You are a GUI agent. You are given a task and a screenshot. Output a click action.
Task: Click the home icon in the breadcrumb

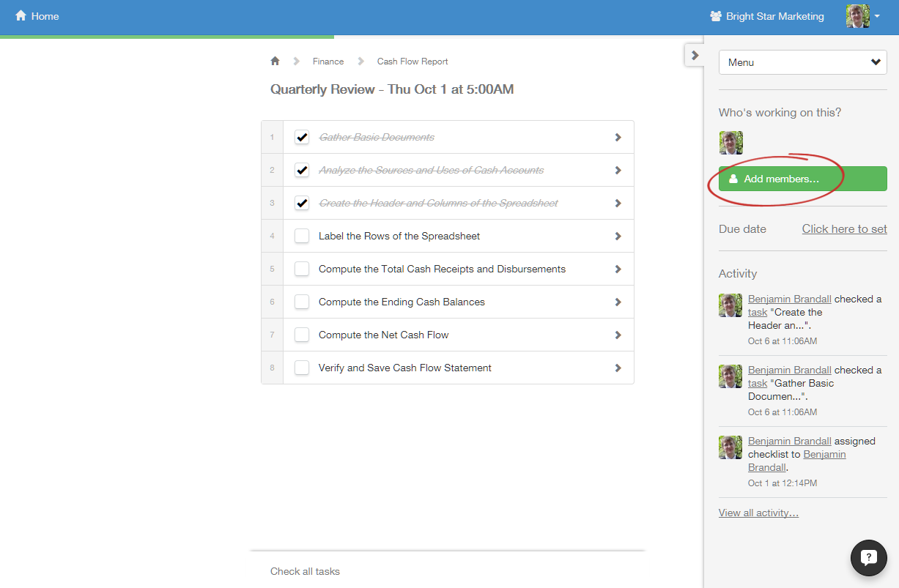[x=275, y=62]
